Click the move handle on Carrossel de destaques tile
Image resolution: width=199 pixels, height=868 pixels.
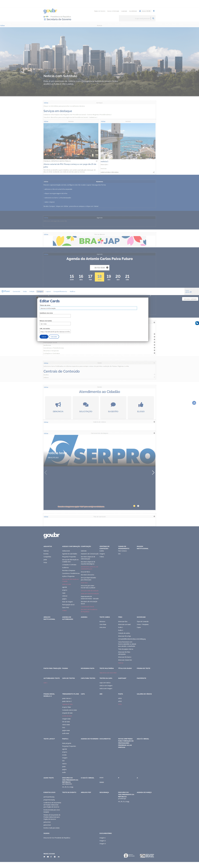(x=154, y=433)
